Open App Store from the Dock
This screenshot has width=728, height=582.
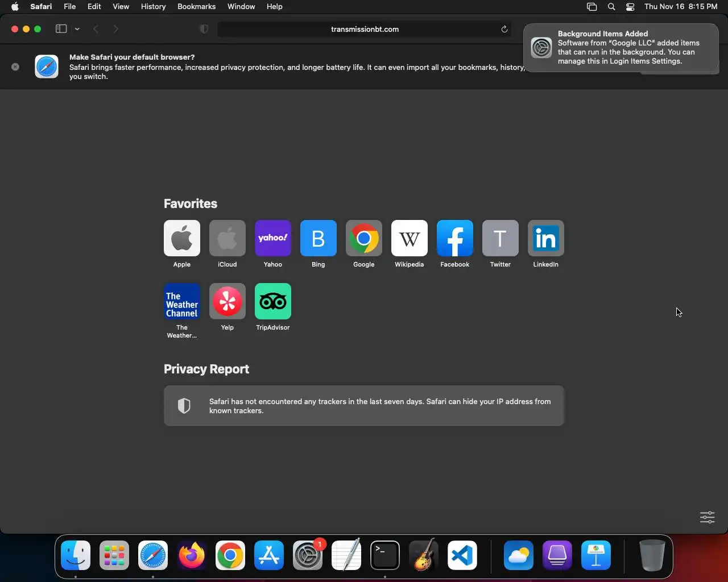point(269,555)
